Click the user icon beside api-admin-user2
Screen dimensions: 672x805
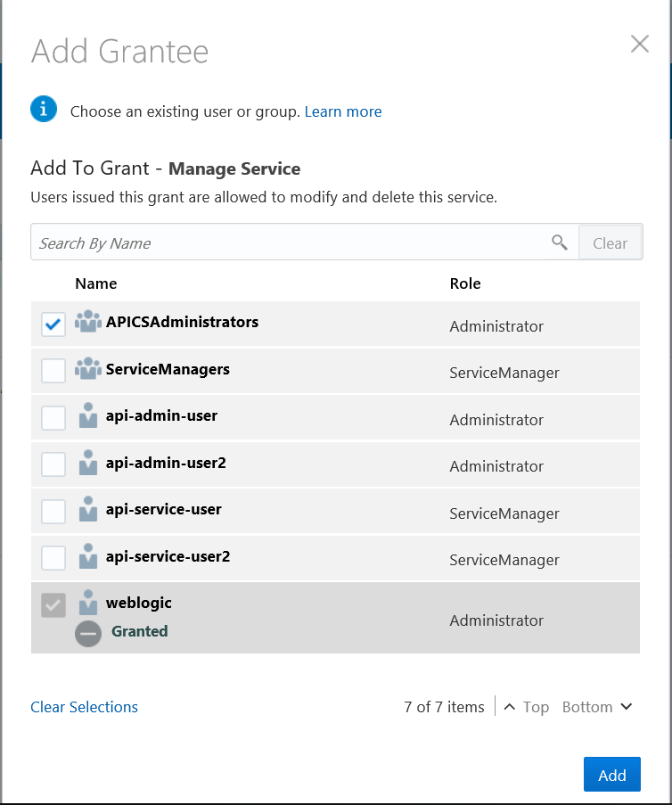[x=88, y=462]
